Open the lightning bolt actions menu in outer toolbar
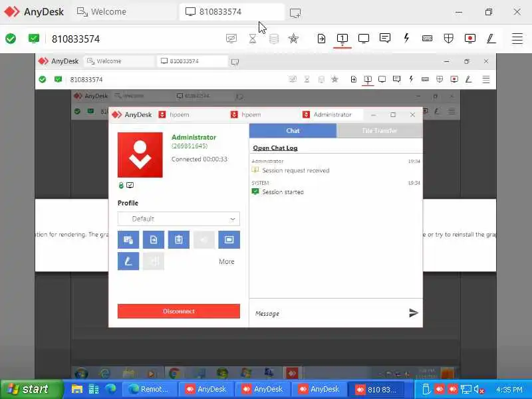Screen dimensions: 532x399 [x=406, y=38]
